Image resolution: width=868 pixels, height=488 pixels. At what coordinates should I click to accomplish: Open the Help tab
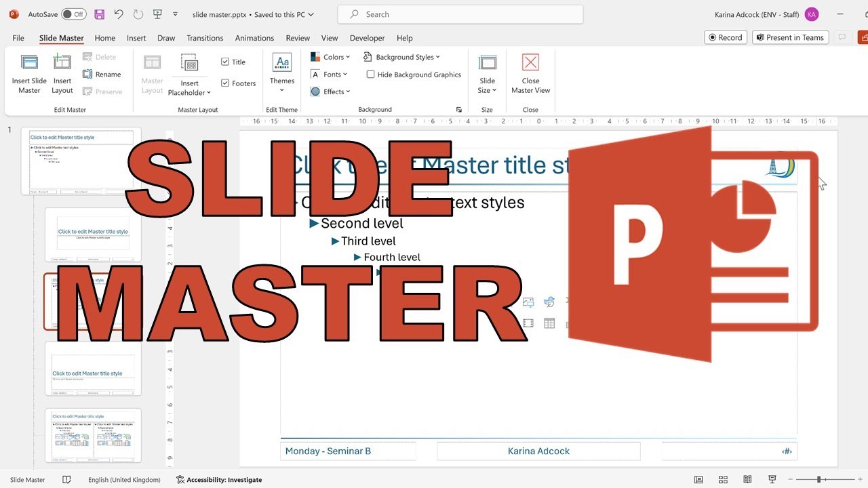click(x=405, y=38)
